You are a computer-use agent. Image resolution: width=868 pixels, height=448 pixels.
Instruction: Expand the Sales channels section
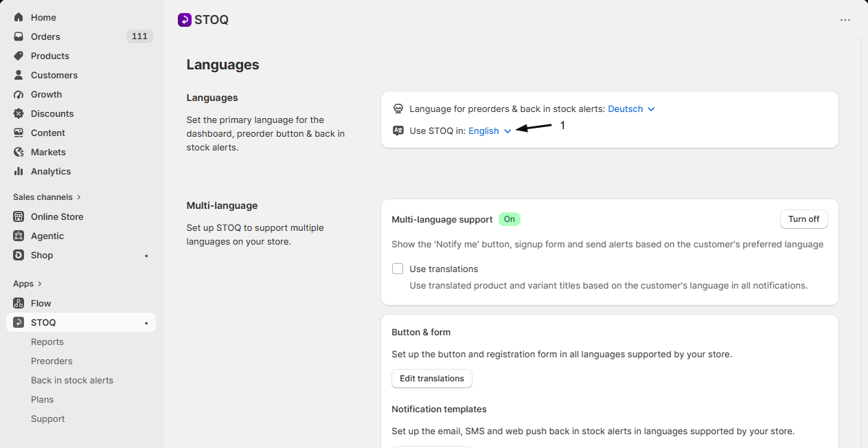point(47,197)
